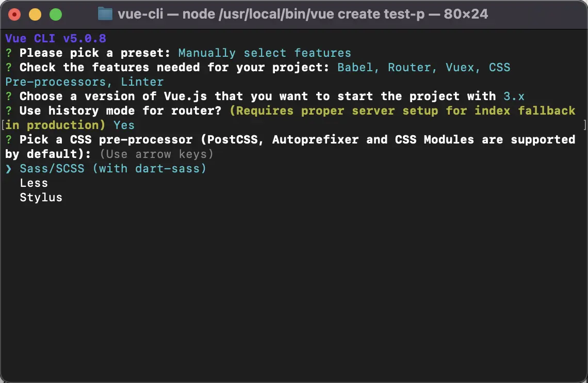The width and height of the screenshot is (588, 383).
Task: Click the "Manually select features" preset answer
Action: (x=264, y=53)
